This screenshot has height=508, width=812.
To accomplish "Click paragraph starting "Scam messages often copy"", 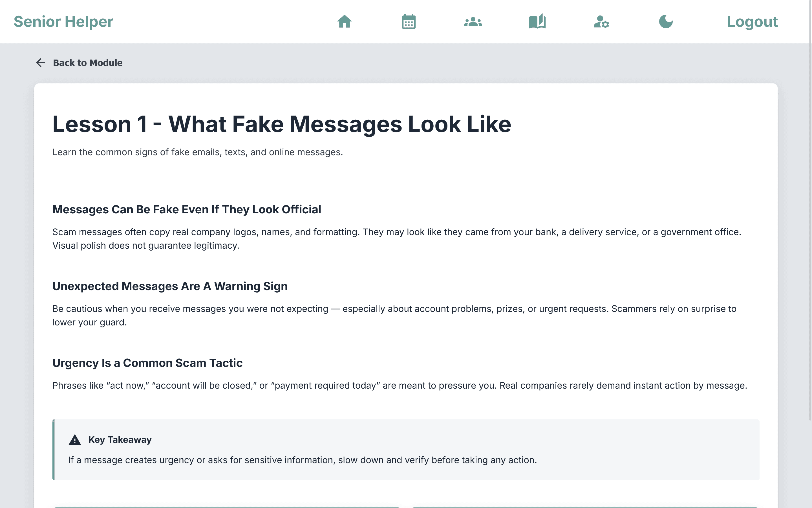I will click(x=397, y=239).
